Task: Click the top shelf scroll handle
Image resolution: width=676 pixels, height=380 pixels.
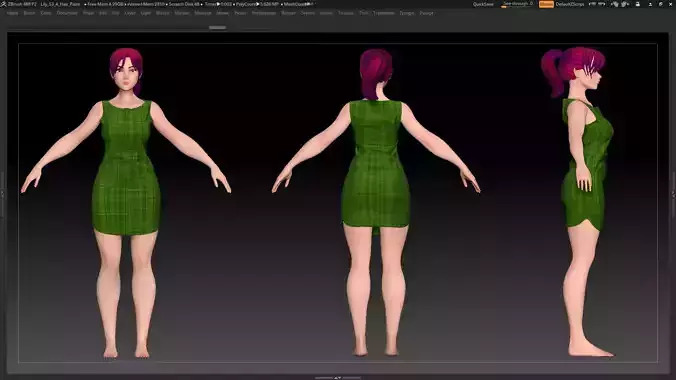Action: (x=218, y=28)
